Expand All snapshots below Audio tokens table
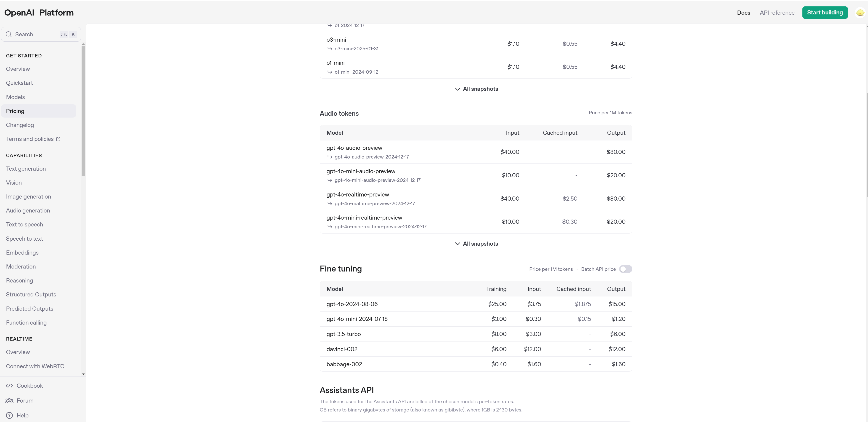The image size is (868, 422). 476,244
